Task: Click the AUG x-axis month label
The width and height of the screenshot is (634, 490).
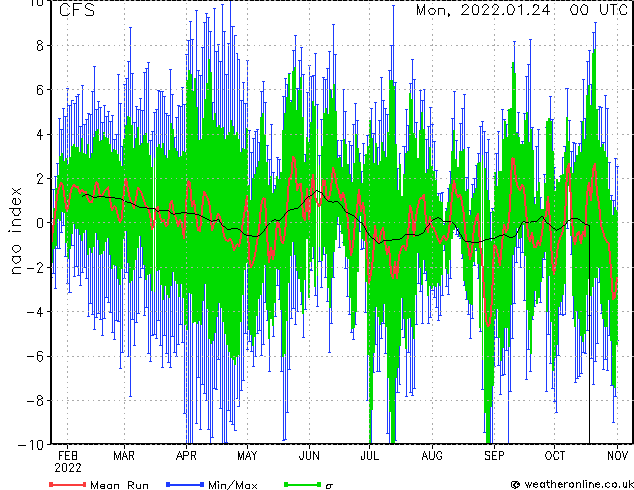Action: (432, 456)
